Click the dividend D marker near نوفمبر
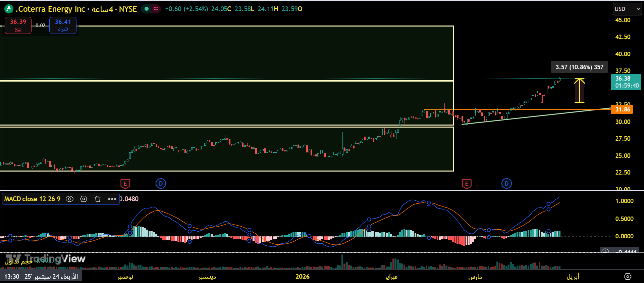 (x=161, y=184)
